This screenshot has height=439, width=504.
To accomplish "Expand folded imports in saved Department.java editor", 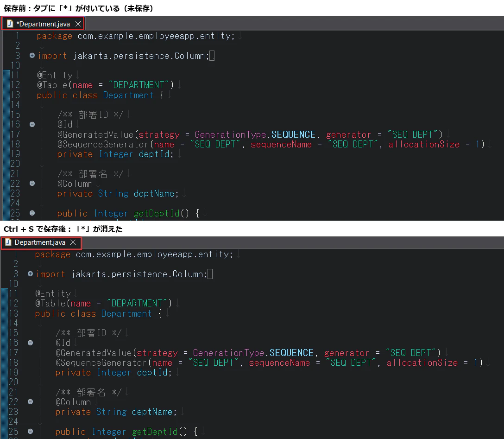I will 30,274.
